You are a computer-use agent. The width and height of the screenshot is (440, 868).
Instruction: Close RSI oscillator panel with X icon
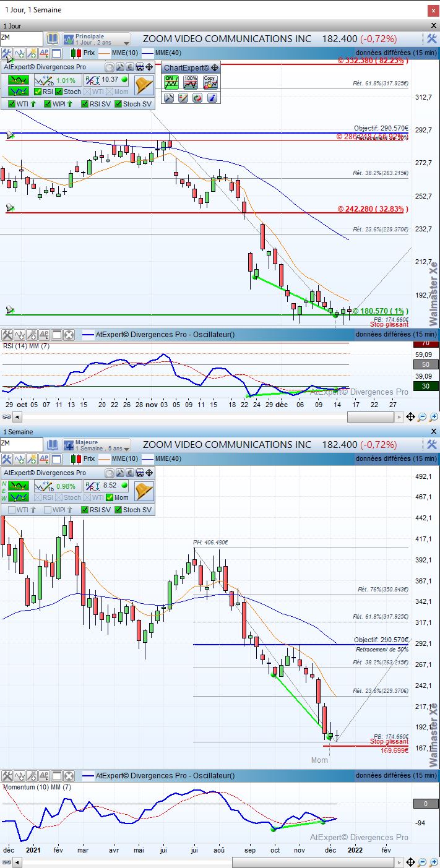[69, 335]
